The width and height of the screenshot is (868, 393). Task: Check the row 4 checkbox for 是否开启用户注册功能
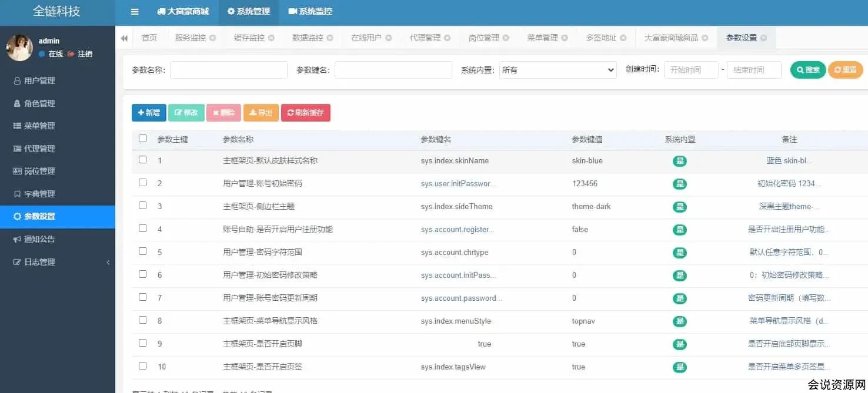(x=142, y=229)
